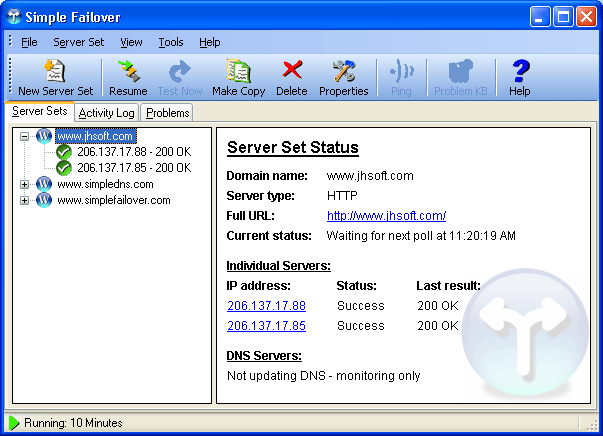Click the Waiting for next poll status text
603x436 pixels.
(x=421, y=236)
